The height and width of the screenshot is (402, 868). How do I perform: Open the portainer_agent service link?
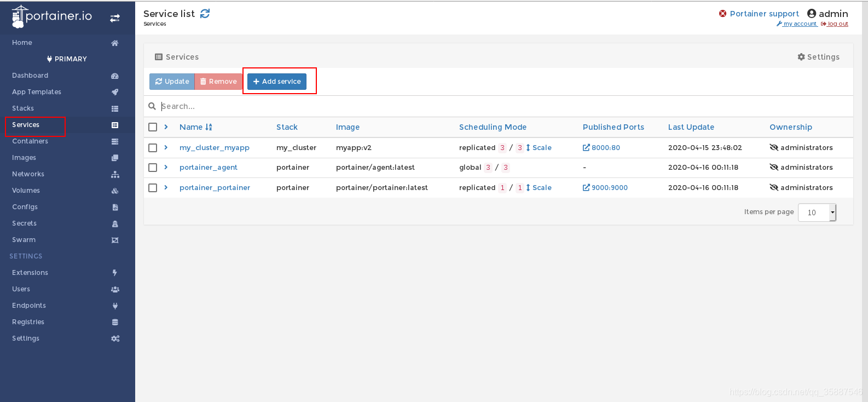click(209, 168)
